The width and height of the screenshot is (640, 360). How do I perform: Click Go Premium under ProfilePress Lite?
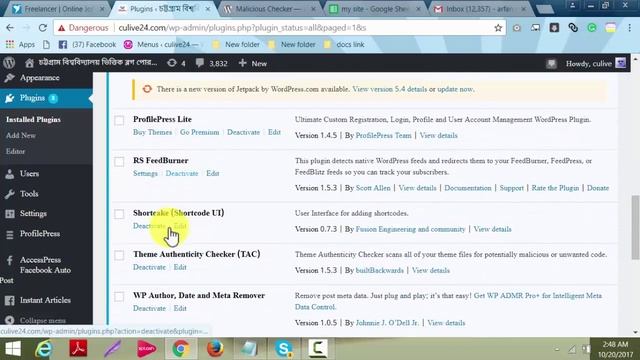coord(200,132)
